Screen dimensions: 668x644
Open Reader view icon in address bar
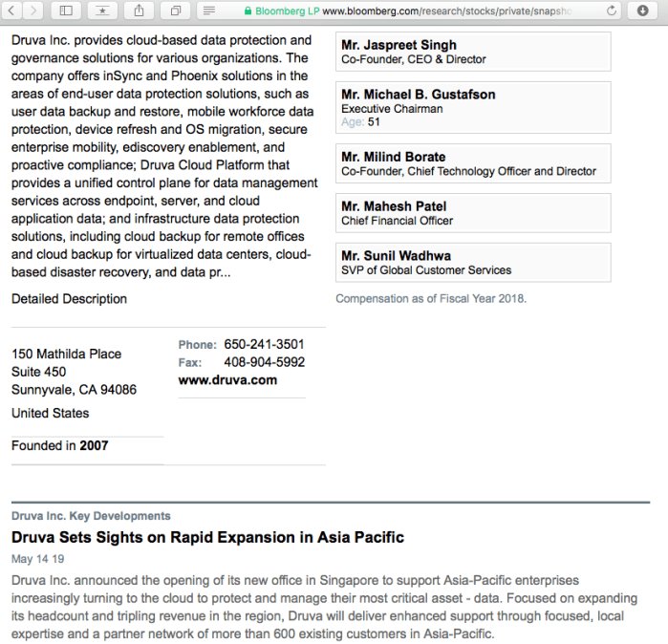pos(210,11)
